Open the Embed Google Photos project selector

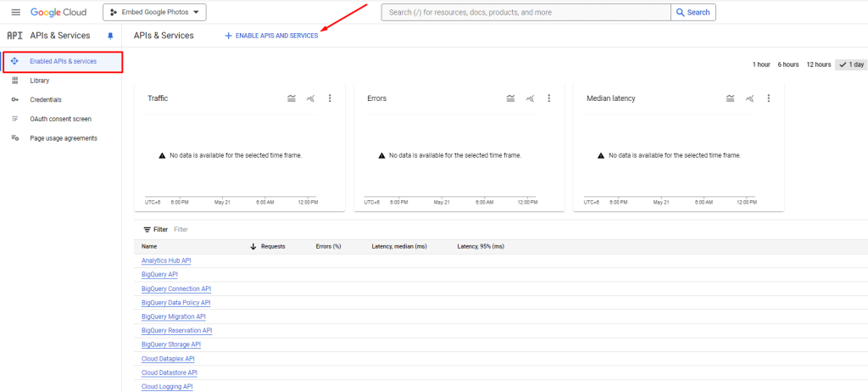point(154,12)
